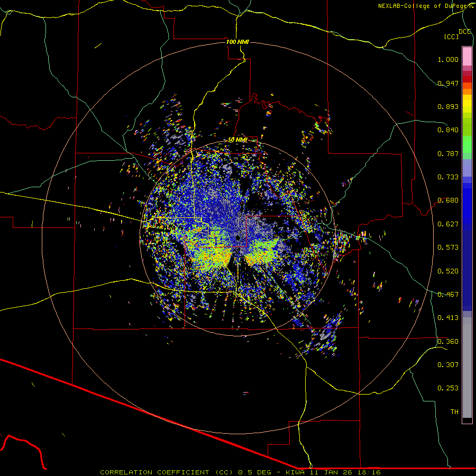Screen dimensions: 476x476
Task: Pick the pink color bar segment near 1.000
Action: 467,57
